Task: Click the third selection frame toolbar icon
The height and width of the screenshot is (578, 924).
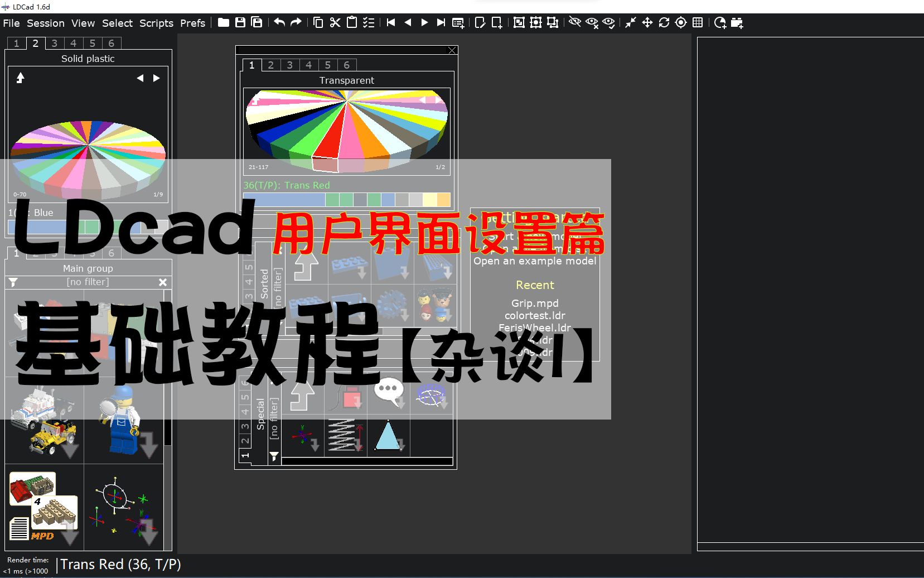Action: coord(553,22)
